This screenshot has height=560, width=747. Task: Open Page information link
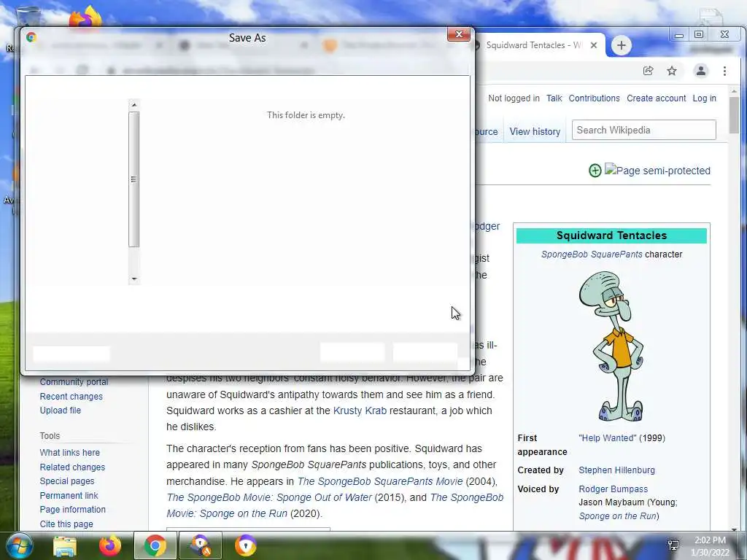pos(72,510)
